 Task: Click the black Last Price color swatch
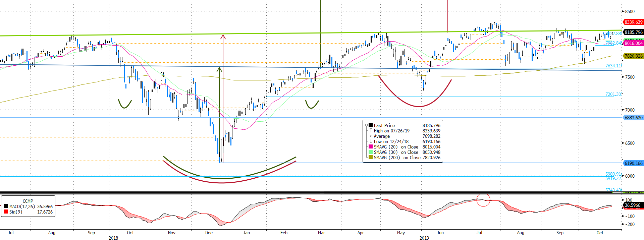coord(371,125)
